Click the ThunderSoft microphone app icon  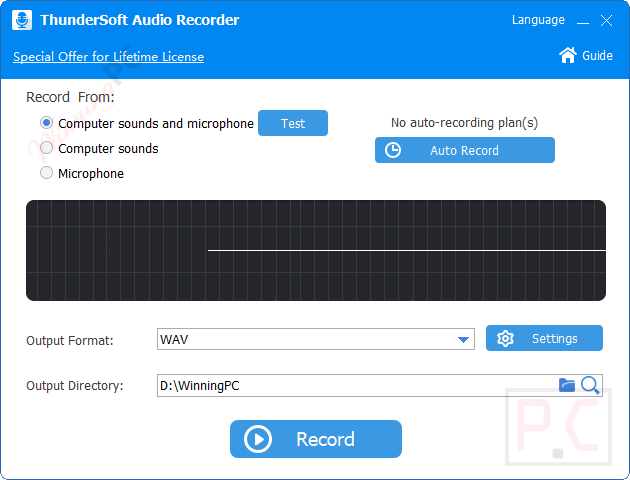tap(22, 20)
